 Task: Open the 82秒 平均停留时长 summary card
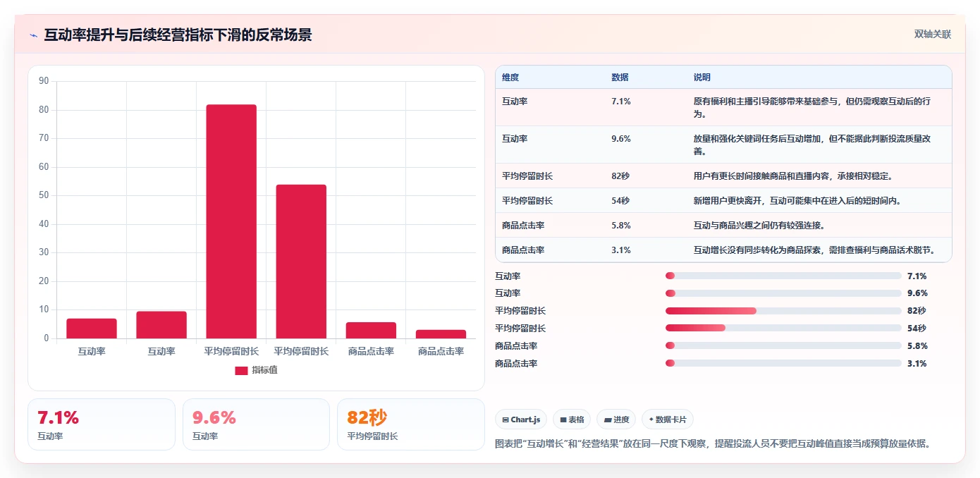coord(410,424)
